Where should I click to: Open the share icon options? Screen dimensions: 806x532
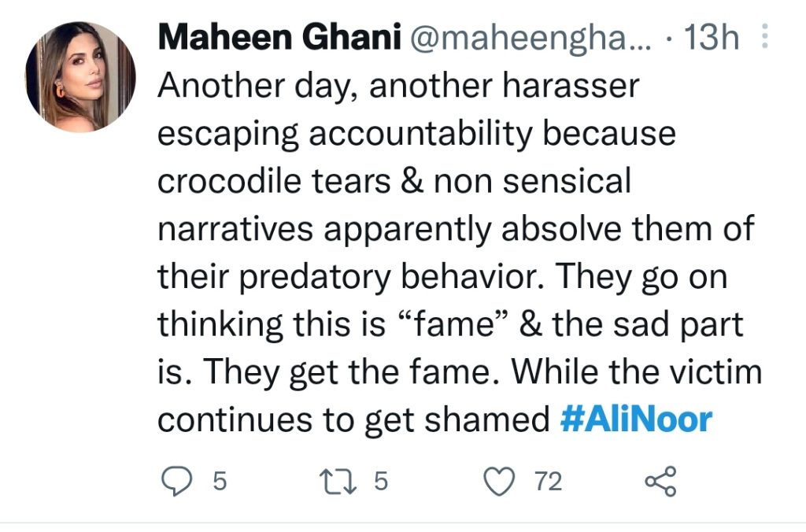pyautogui.click(x=661, y=482)
